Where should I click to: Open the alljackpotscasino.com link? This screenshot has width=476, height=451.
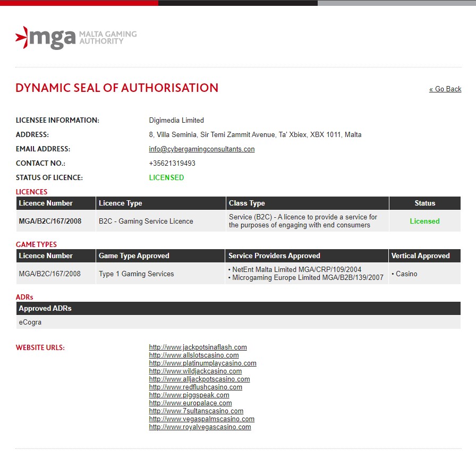pyautogui.click(x=199, y=379)
